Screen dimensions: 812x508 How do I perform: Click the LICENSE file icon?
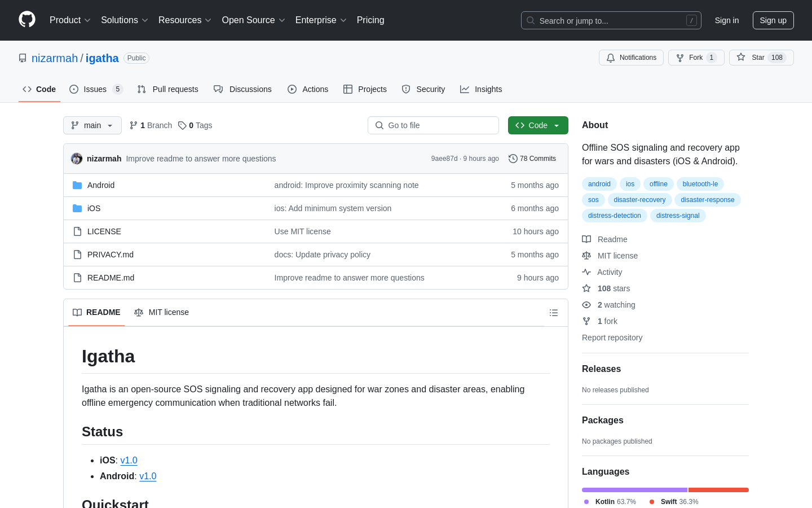[77, 231]
